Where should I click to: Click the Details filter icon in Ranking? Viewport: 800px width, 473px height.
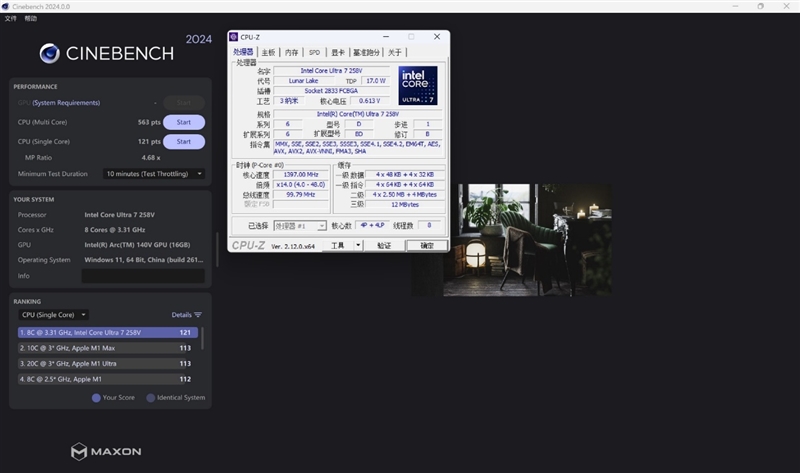click(x=198, y=315)
